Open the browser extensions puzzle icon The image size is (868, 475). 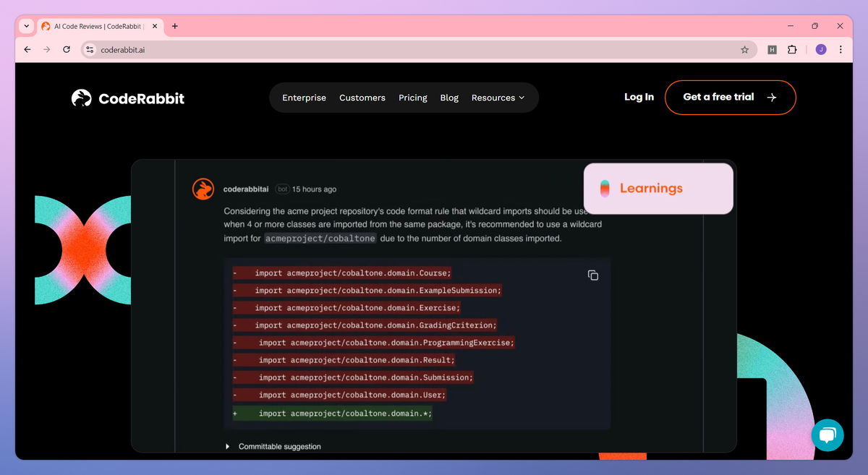(x=792, y=50)
